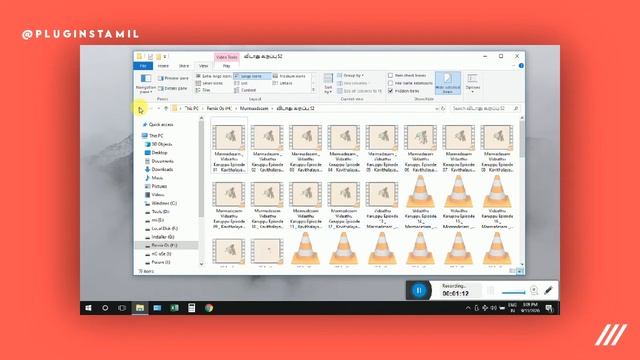Select Large icons layout

pyautogui.click(x=252, y=76)
